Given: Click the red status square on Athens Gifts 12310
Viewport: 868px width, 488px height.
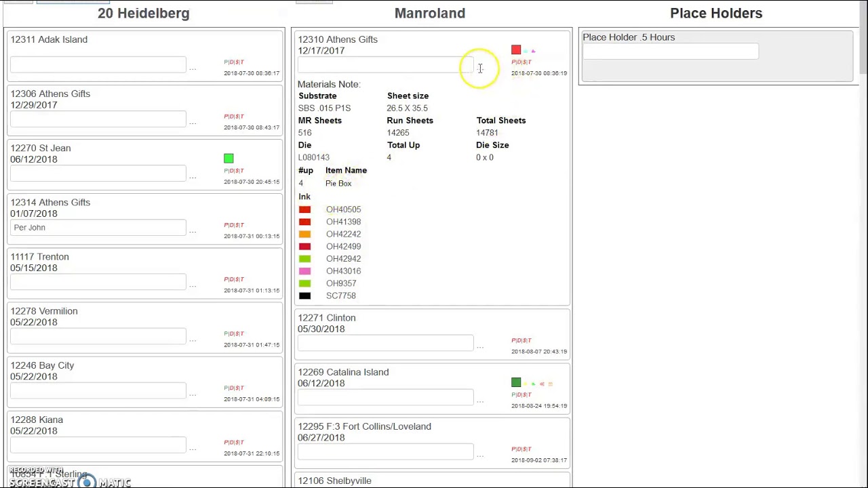Looking at the screenshot, I should click(x=516, y=49).
